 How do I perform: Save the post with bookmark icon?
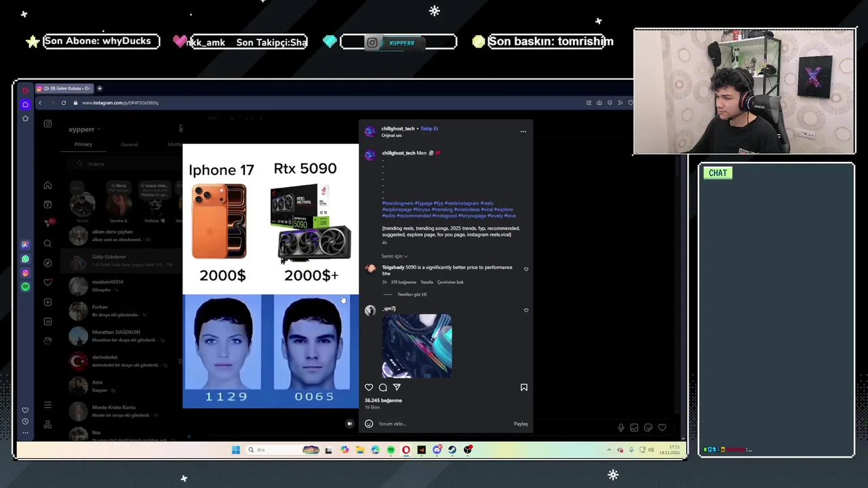click(524, 388)
